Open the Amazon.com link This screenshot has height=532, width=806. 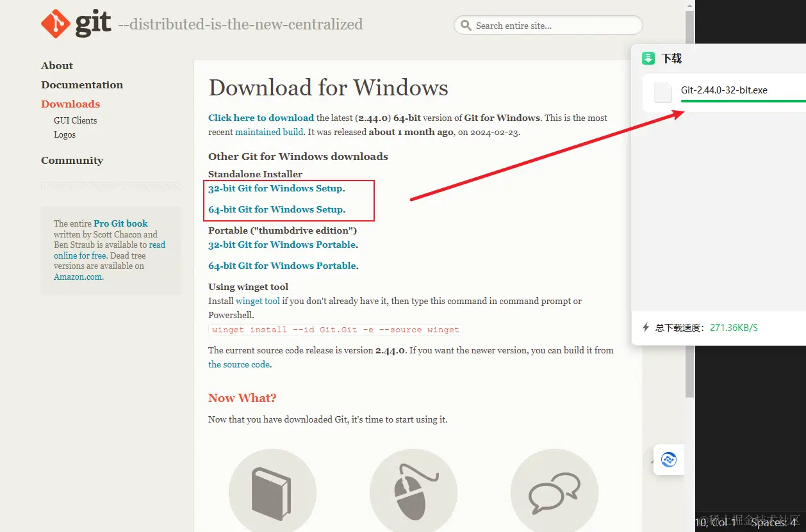pos(78,277)
